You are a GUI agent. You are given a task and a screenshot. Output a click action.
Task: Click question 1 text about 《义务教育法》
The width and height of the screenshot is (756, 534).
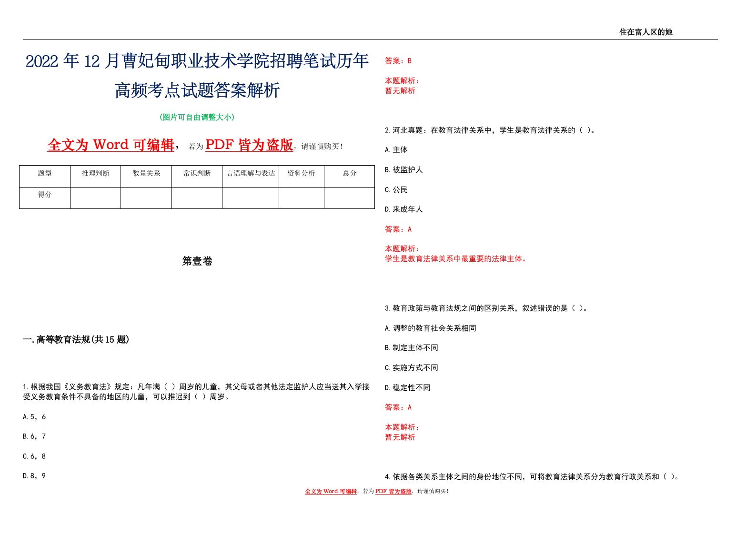[196, 392]
